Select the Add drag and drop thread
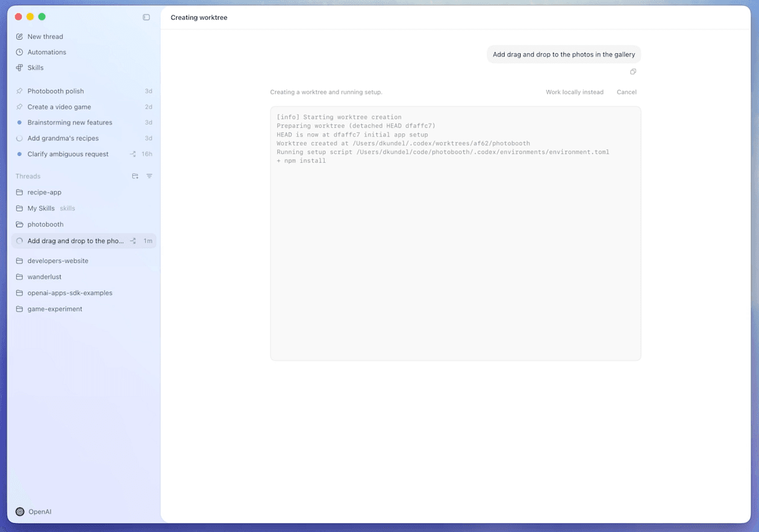The image size is (759, 532). click(x=75, y=241)
